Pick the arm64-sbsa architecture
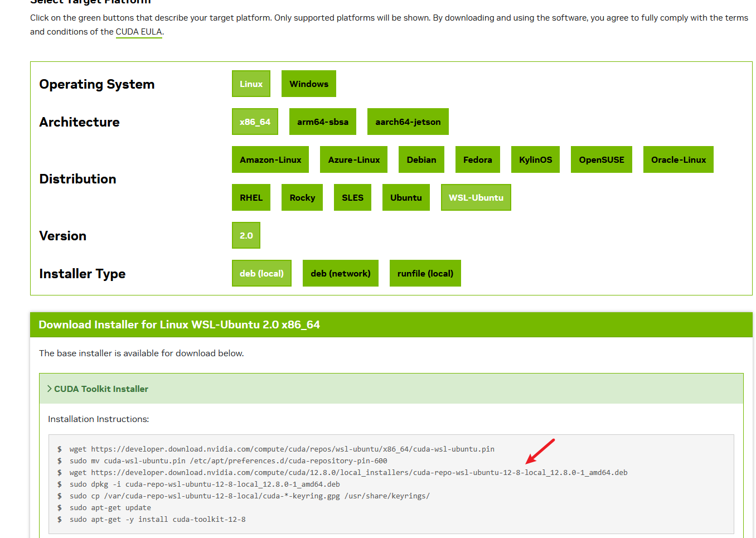 click(322, 122)
